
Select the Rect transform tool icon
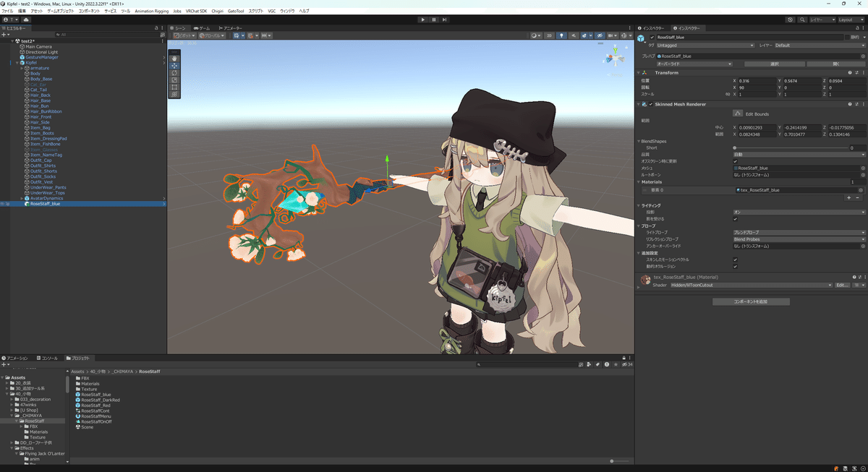(174, 87)
